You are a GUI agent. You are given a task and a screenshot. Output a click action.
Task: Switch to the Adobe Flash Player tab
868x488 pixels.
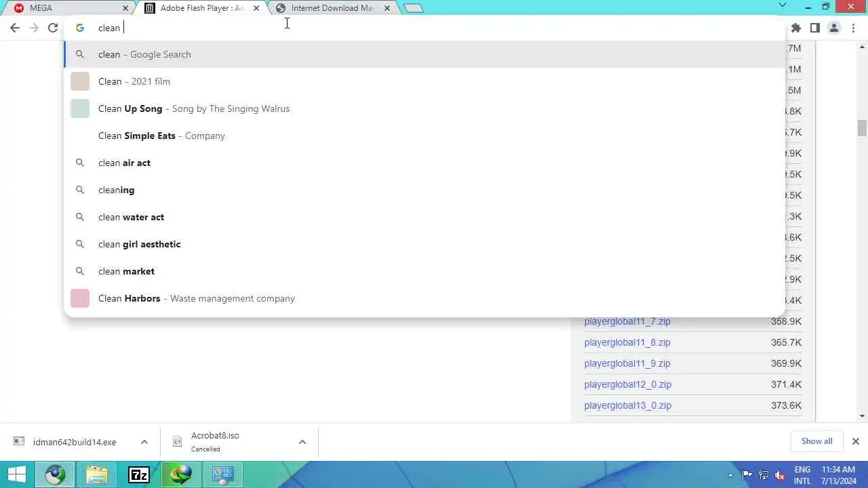pyautogui.click(x=200, y=8)
